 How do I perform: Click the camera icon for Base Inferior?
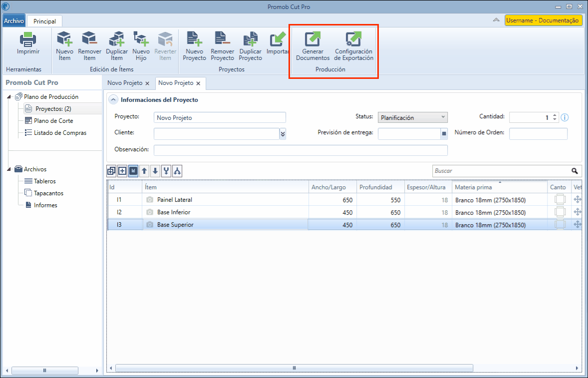(150, 212)
